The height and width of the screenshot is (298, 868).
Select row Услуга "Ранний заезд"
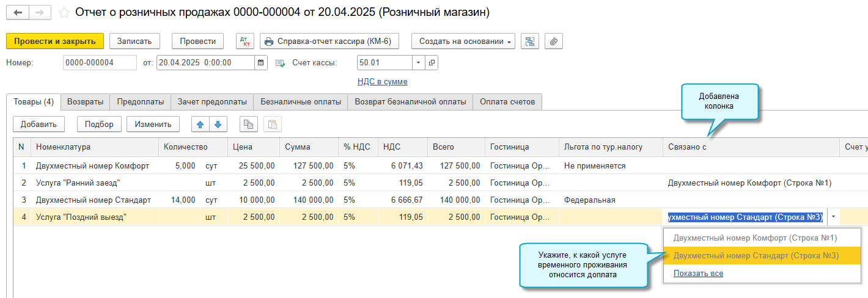(78, 183)
